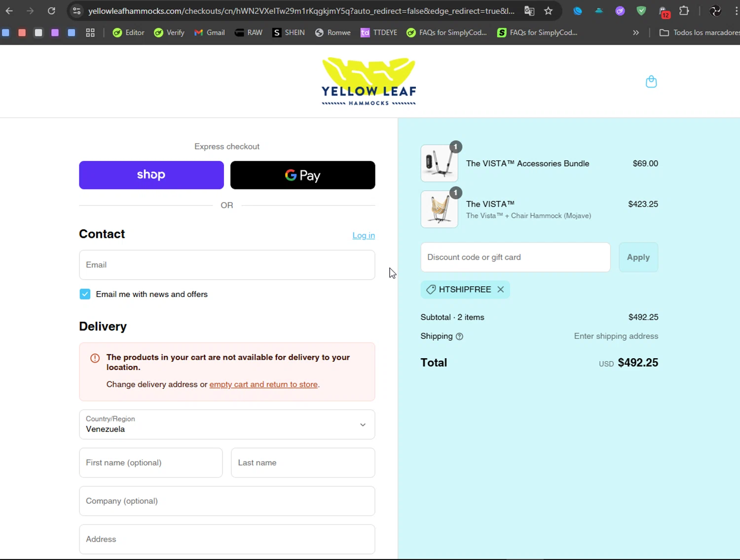This screenshot has height=560, width=740.
Task: Click the Address field
Action: click(x=227, y=539)
